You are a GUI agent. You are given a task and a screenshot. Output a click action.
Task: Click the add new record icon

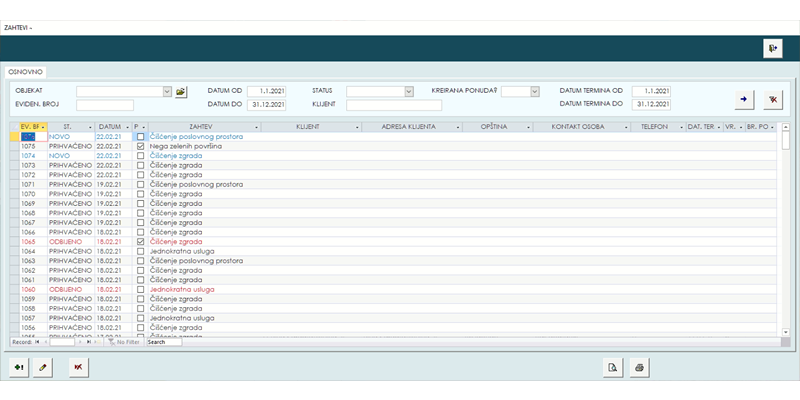pyautogui.click(x=19, y=367)
